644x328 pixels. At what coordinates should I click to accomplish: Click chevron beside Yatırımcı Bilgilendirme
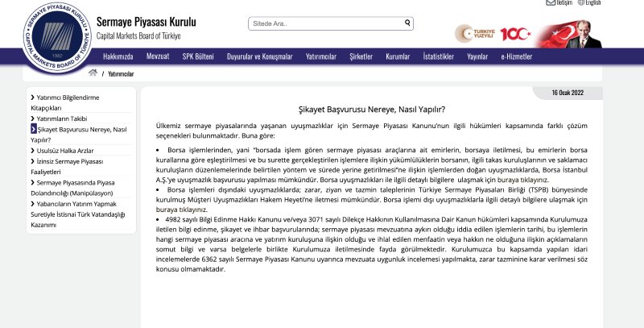pos(33,98)
